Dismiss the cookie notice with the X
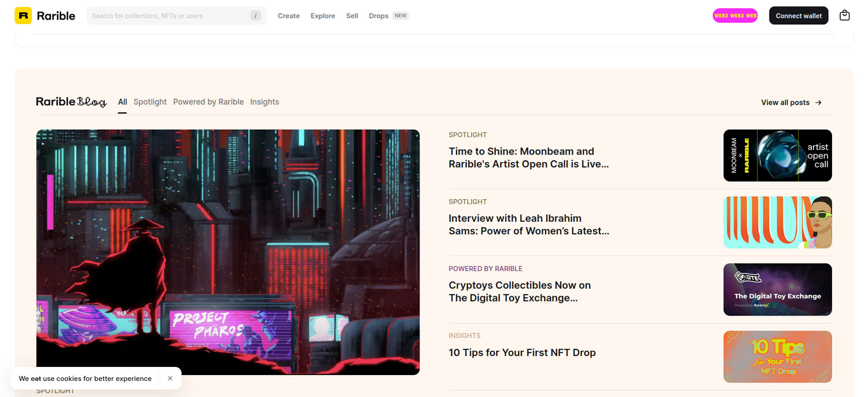The height and width of the screenshot is (397, 868). tap(170, 378)
